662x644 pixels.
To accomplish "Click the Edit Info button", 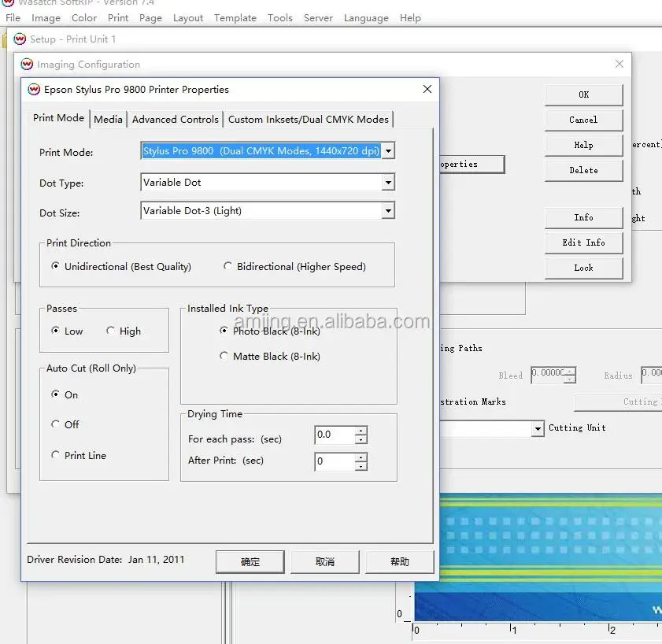I will coord(583,242).
